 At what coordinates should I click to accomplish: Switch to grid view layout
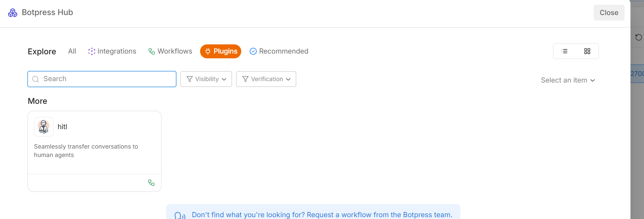(587, 51)
